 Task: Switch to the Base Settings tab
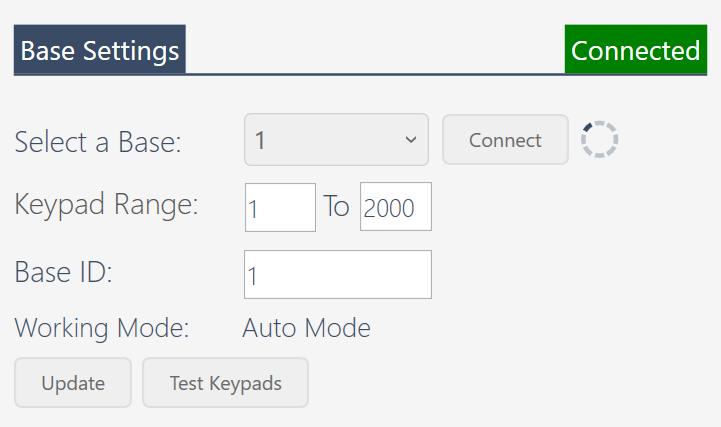[x=100, y=49]
